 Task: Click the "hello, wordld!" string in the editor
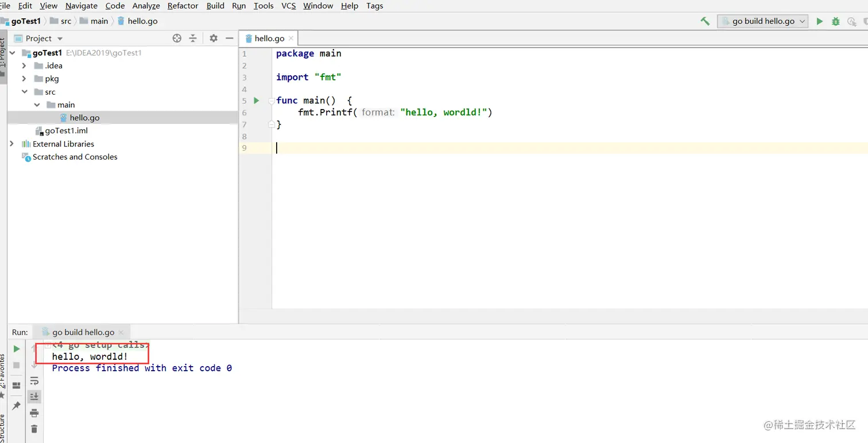(443, 112)
